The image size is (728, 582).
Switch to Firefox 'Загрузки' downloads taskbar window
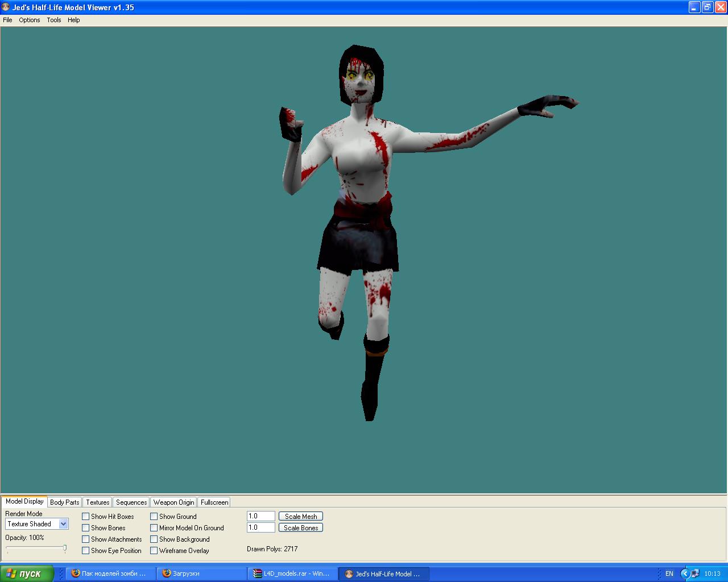[202, 573]
